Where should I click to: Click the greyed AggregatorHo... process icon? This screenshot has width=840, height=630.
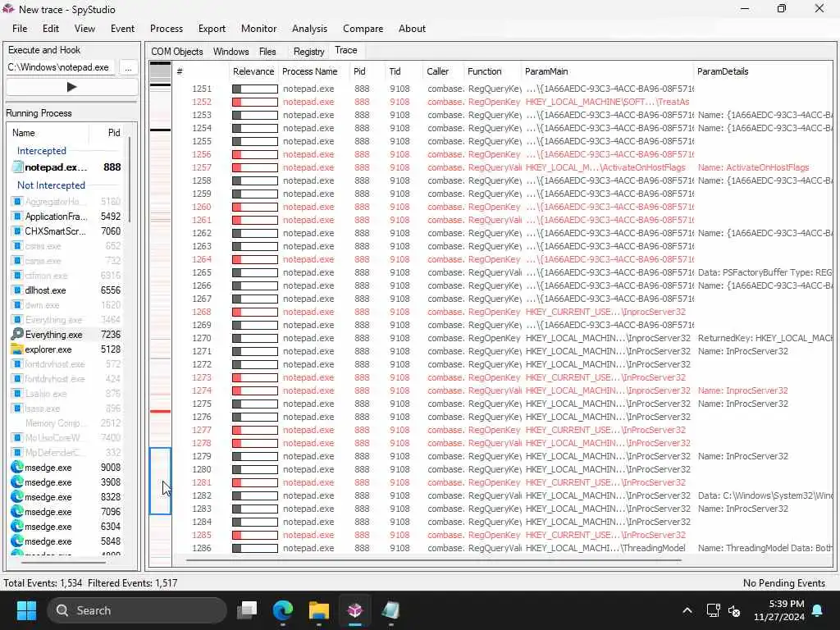point(16,202)
